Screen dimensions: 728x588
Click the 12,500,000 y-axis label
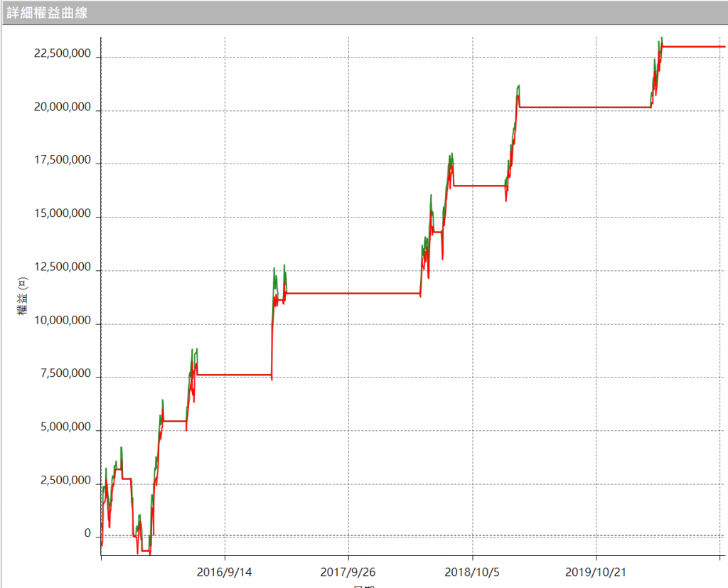click(x=62, y=268)
